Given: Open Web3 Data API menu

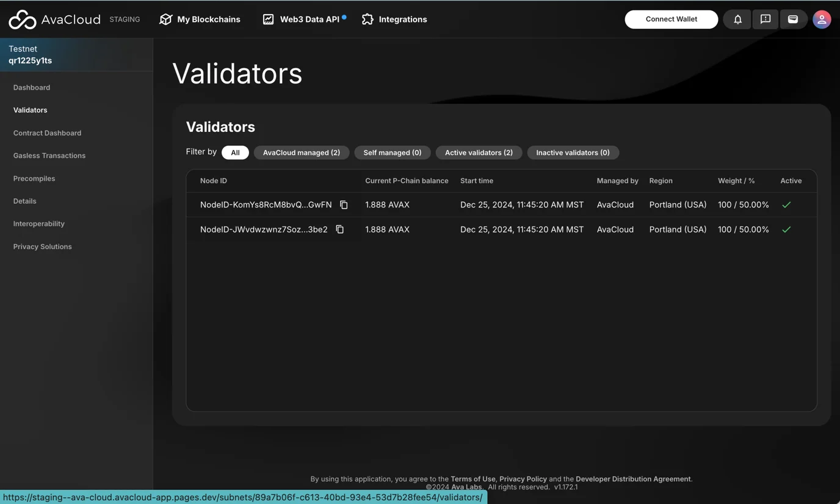Looking at the screenshot, I should (303, 20).
